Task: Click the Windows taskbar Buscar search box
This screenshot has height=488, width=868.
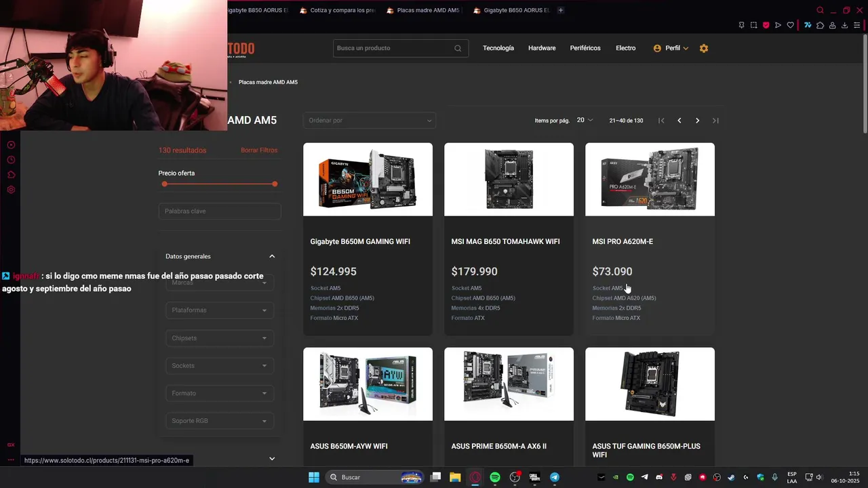Action: tap(374, 477)
